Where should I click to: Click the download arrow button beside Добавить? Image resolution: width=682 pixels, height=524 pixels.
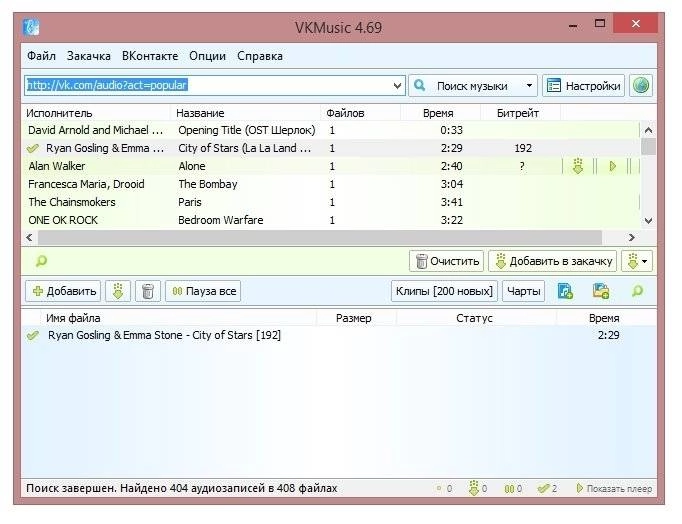coord(118,291)
